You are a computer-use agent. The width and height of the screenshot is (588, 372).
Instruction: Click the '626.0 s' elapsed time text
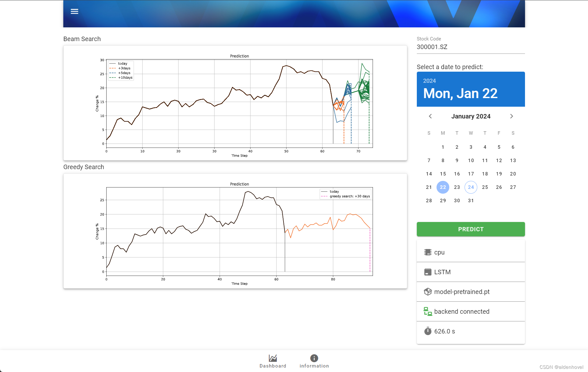click(444, 331)
